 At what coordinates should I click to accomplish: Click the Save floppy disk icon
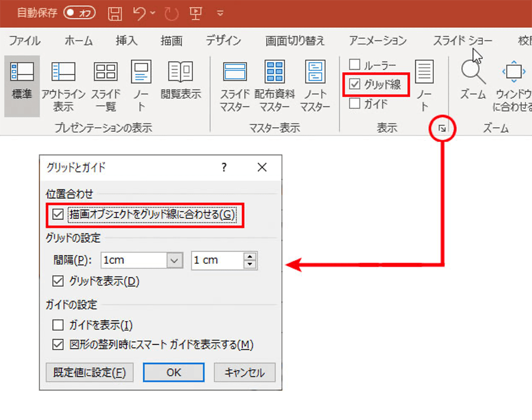115,14
